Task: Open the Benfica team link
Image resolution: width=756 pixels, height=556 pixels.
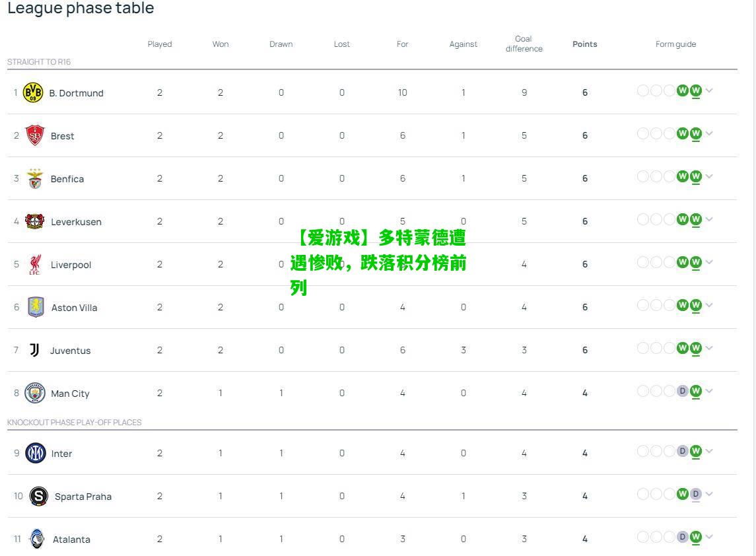Action: [67, 179]
